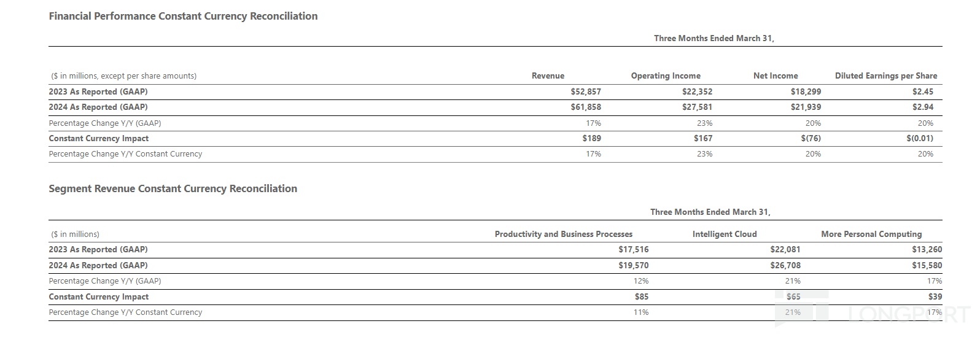Click the Productivity and Business Processes header
Viewport: 980px width, 337px height.
pos(563,234)
